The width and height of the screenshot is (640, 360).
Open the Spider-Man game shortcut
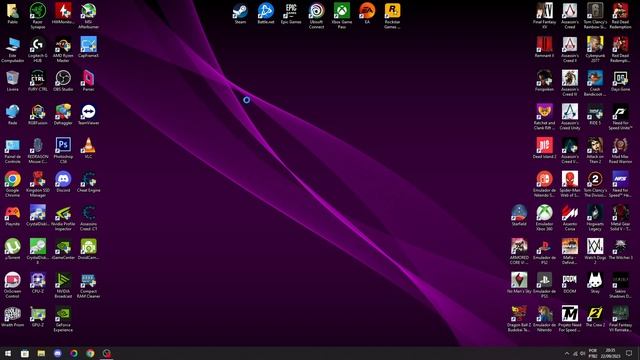coord(570,184)
